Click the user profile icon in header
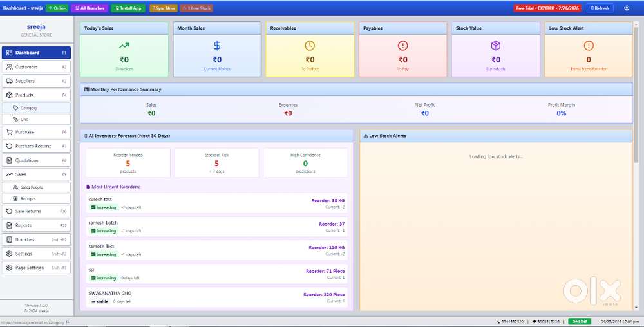Screen dimensions: 644x327 click(x=627, y=8)
